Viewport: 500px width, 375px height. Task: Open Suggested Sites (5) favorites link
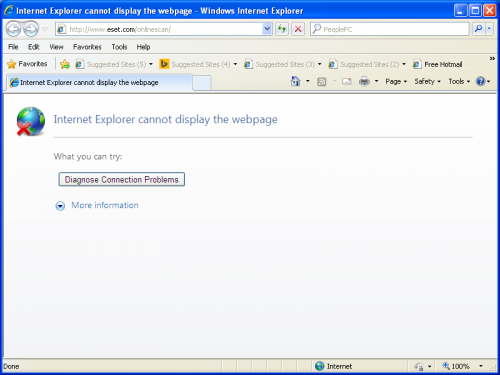[111, 64]
